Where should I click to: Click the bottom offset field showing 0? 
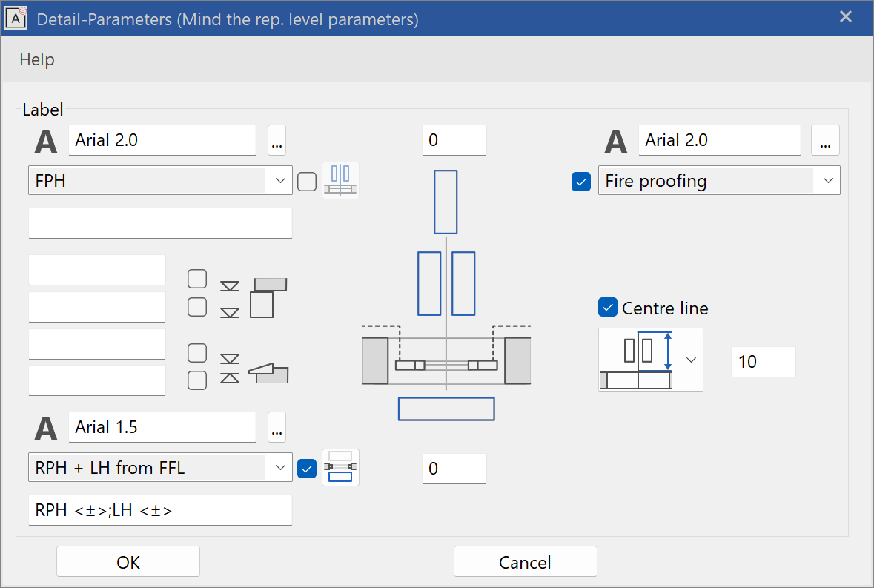click(454, 469)
